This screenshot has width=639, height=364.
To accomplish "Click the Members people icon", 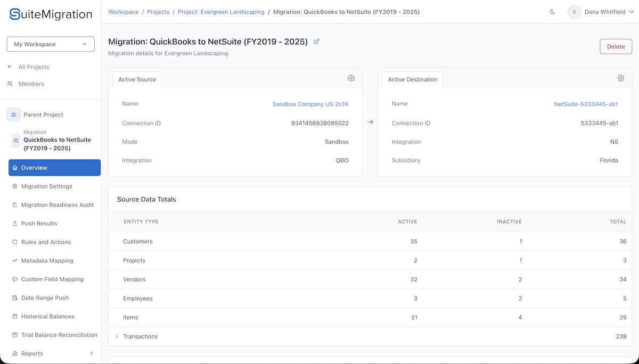I will [10, 84].
